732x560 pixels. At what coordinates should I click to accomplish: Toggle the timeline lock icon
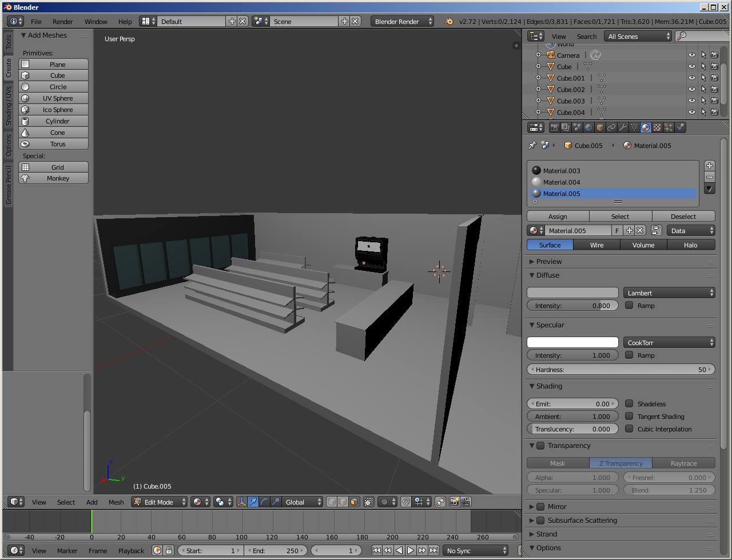(x=169, y=550)
